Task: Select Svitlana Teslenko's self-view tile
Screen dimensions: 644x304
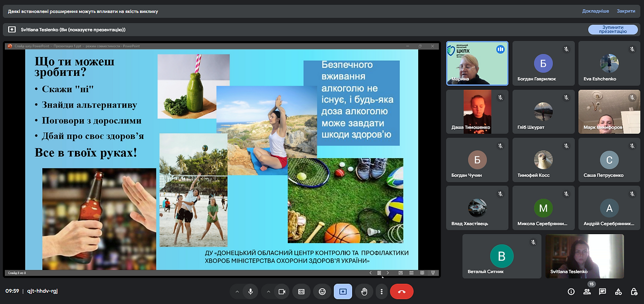Action: (x=585, y=256)
